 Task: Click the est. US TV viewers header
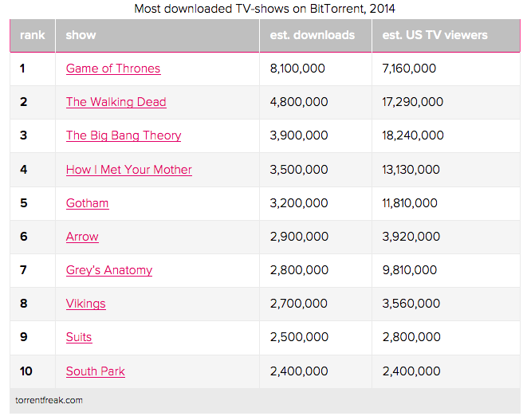point(446,35)
